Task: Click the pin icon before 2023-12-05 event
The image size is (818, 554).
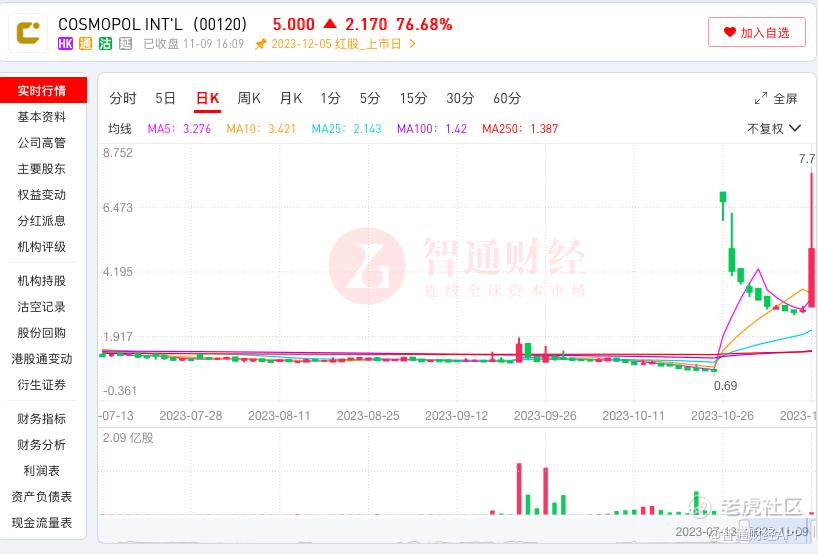Action: tap(260, 44)
